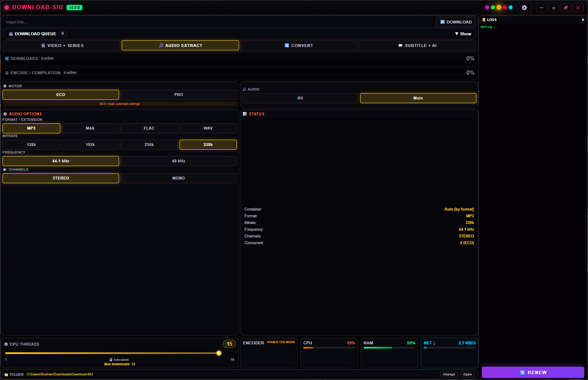Image resolution: width=588 pixels, height=380 pixels.
Task: Click the Status panel icon
Action: pos(245,114)
